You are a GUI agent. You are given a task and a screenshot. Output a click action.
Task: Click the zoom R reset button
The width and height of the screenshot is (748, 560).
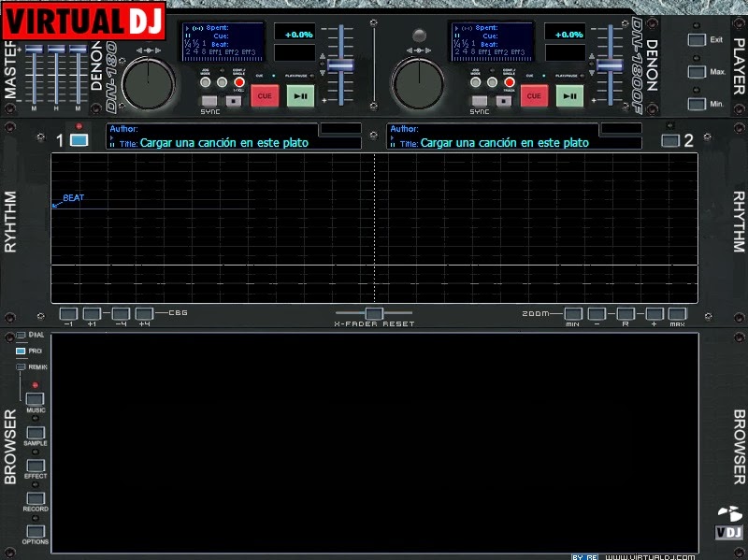tap(626, 314)
